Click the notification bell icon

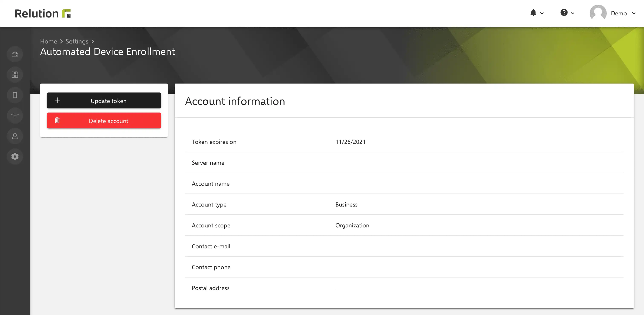coord(533,13)
